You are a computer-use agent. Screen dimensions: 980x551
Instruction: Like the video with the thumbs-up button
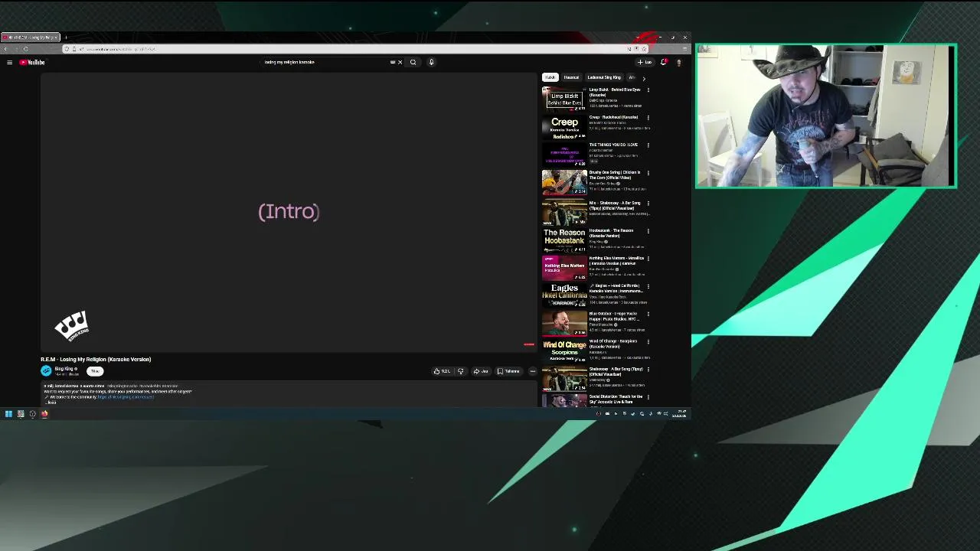pos(442,371)
